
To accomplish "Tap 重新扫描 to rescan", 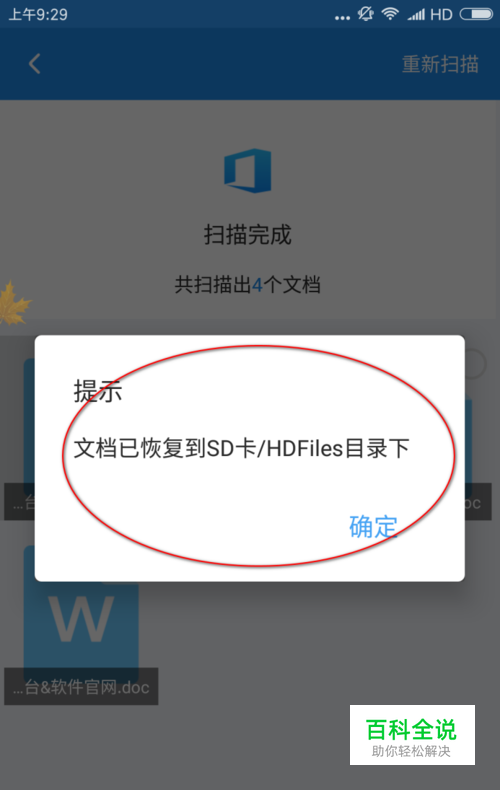I will [x=440, y=64].
